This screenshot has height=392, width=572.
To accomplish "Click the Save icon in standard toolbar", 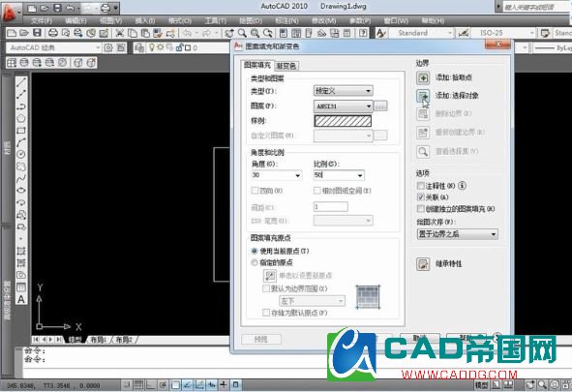I will [37, 33].
